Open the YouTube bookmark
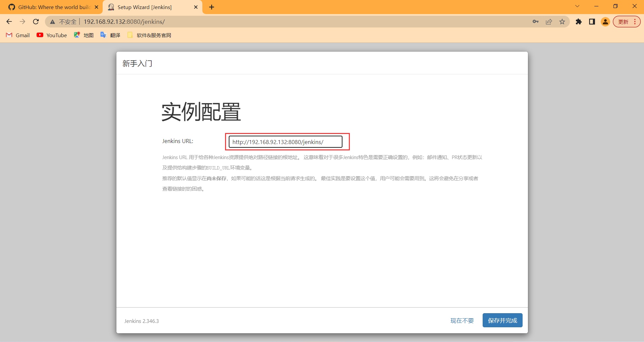Screen dimensions: 644x342 (52, 35)
